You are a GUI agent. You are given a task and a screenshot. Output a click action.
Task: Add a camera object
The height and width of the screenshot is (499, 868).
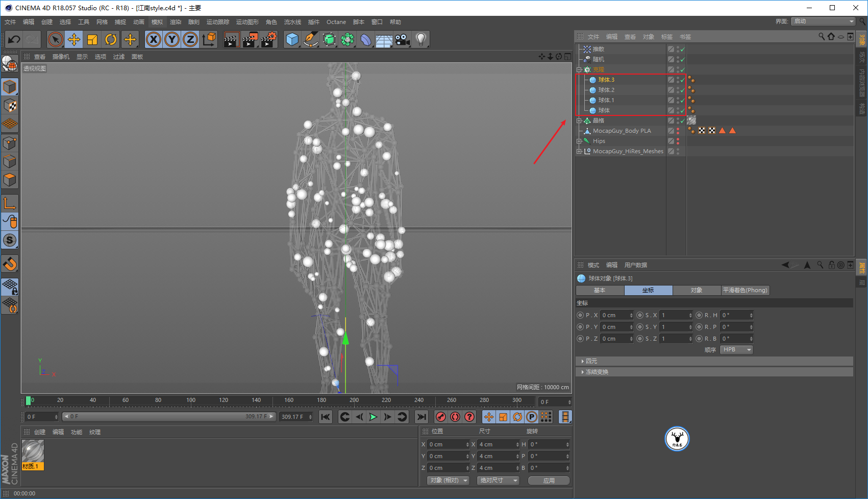[403, 39]
